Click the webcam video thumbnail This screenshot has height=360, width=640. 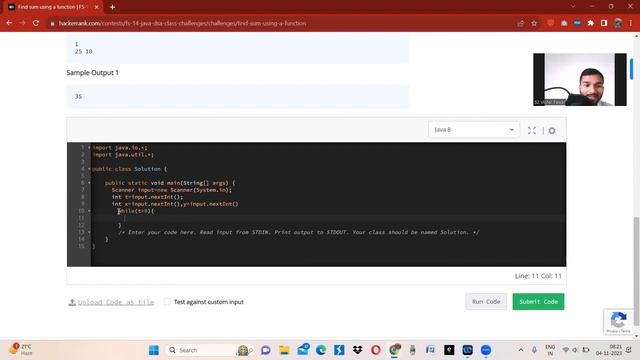tap(580, 80)
